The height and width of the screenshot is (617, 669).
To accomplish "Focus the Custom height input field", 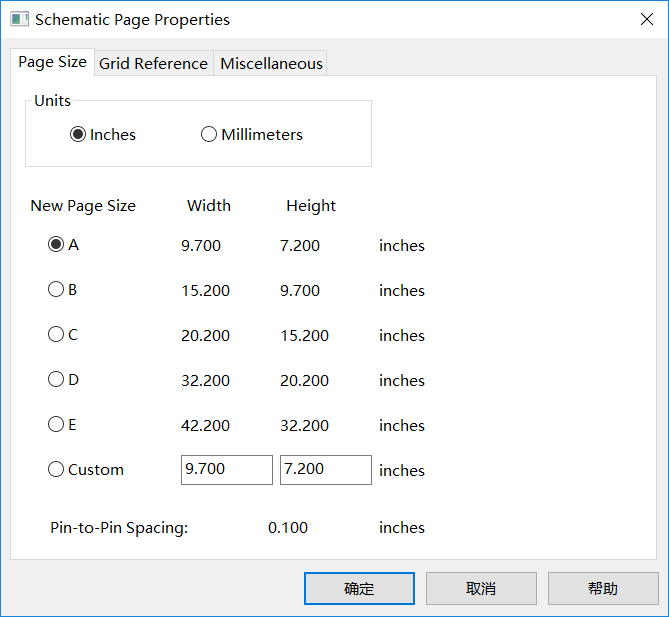I will coord(325,470).
